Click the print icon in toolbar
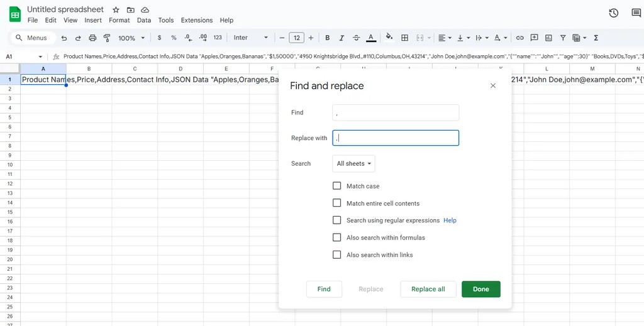 pos(92,38)
